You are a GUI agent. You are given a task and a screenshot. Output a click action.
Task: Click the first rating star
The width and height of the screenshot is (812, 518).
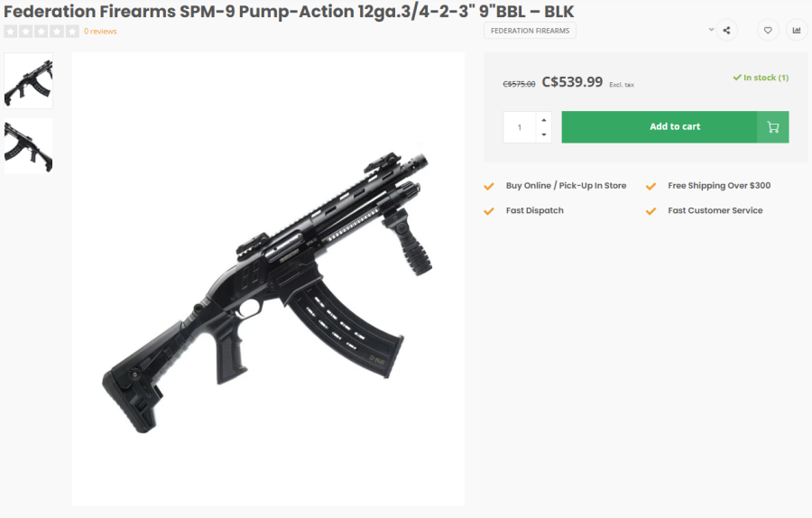[11, 32]
